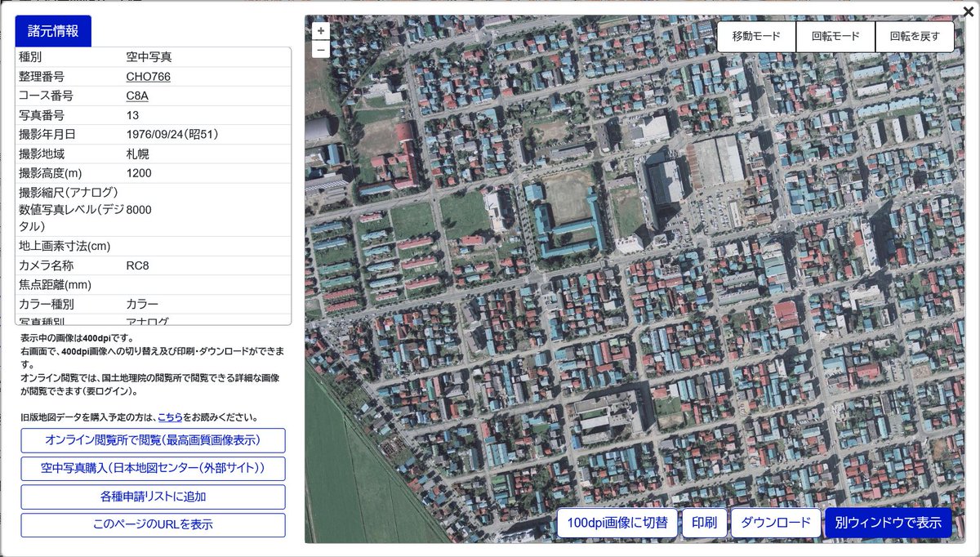The height and width of the screenshot is (557, 980).
Task: Click 別ウィンドウで表示 button
Action: 889,523
